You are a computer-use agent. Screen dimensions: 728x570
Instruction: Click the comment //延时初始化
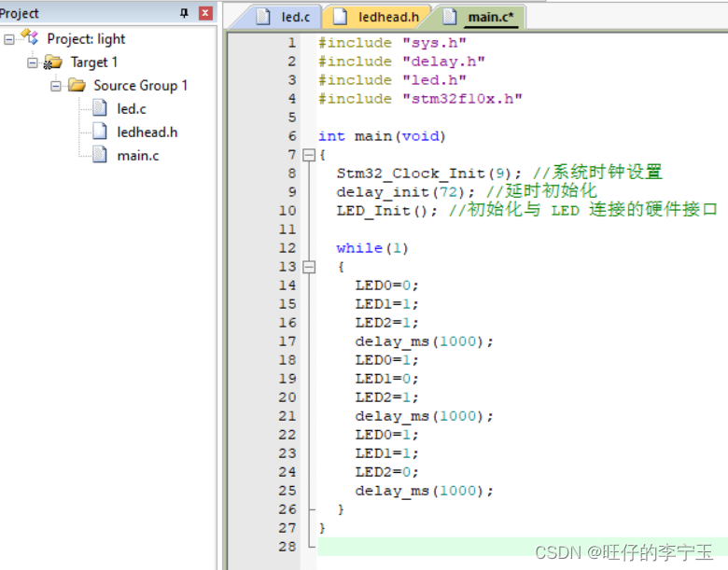[x=541, y=190]
